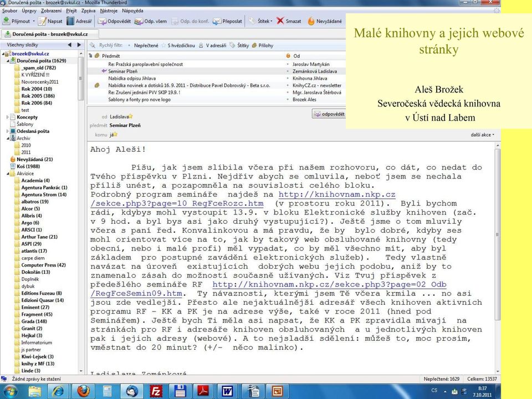Click the thread column header icon
Screen dimensions: 532x399
(x=90, y=55)
